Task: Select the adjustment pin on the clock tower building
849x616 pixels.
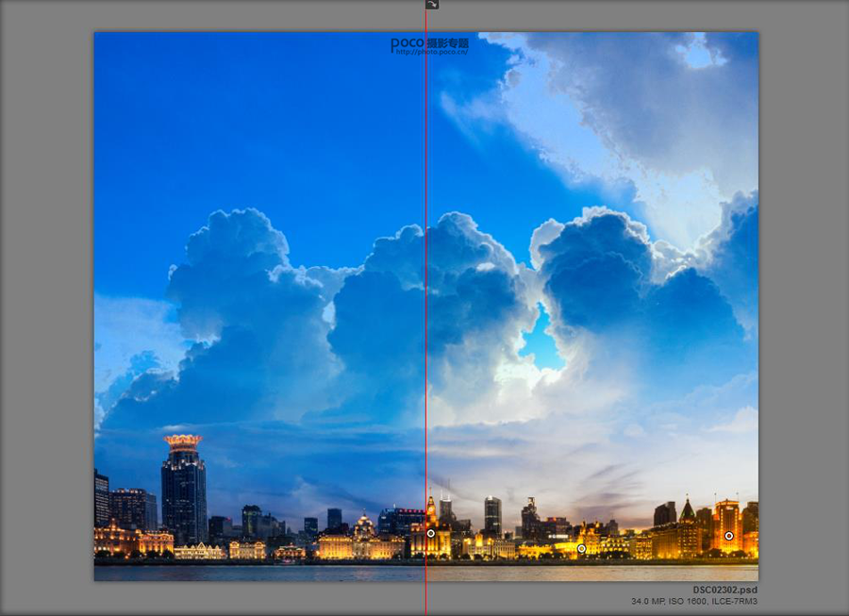Action: (x=430, y=533)
